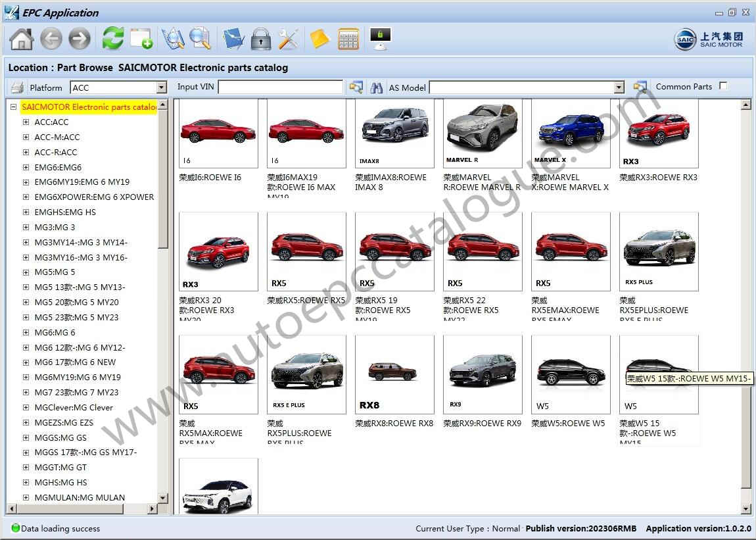756x540 pixels.
Task: Open the ROEWE RX9 thumbnail
Action: [483, 374]
